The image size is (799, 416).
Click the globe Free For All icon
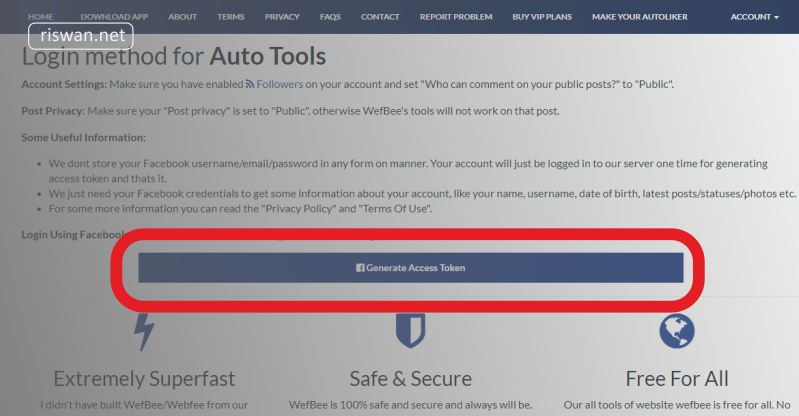click(x=677, y=330)
